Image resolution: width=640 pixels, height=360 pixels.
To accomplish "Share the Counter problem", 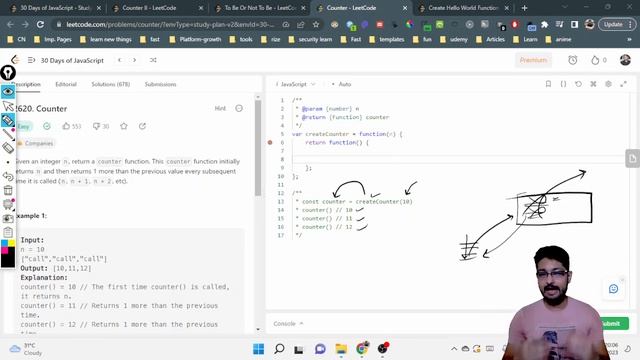I will click(x=142, y=126).
